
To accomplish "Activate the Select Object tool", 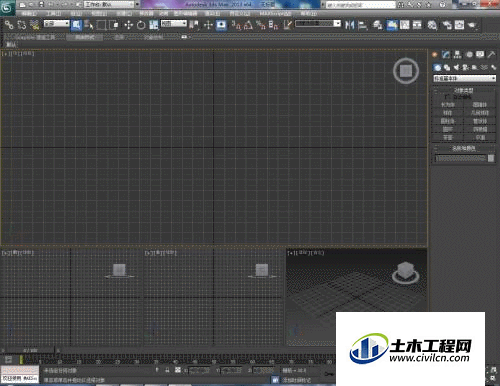I will (x=76, y=25).
